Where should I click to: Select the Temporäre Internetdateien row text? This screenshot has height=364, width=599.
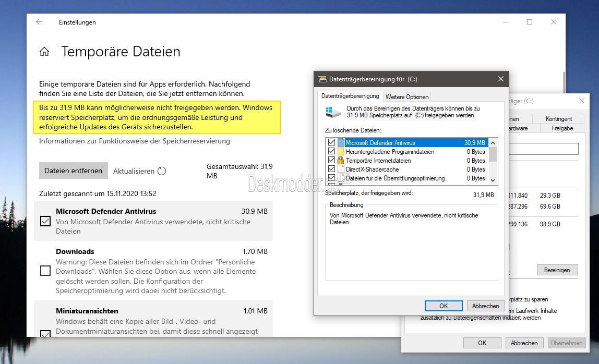[x=378, y=161]
